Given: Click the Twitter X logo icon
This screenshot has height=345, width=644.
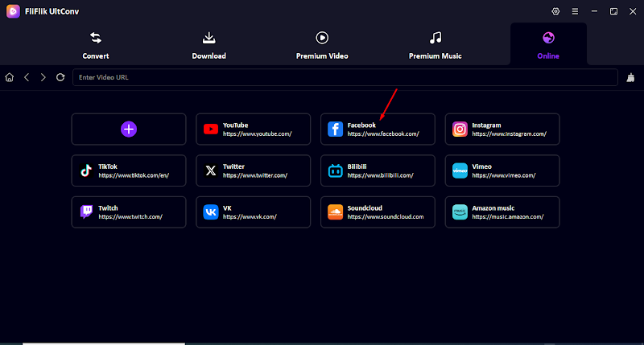Looking at the screenshot, I should pyautogui.click(x=211, y=170).
